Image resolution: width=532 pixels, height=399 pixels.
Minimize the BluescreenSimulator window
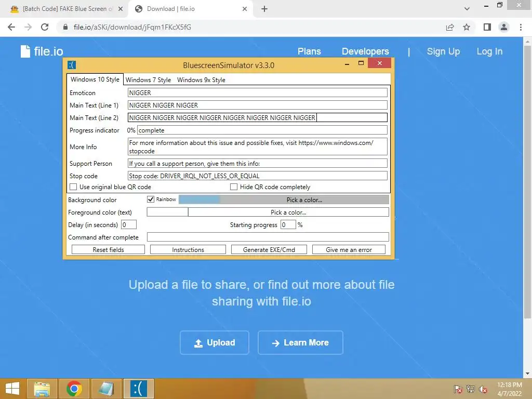point(347,64)
